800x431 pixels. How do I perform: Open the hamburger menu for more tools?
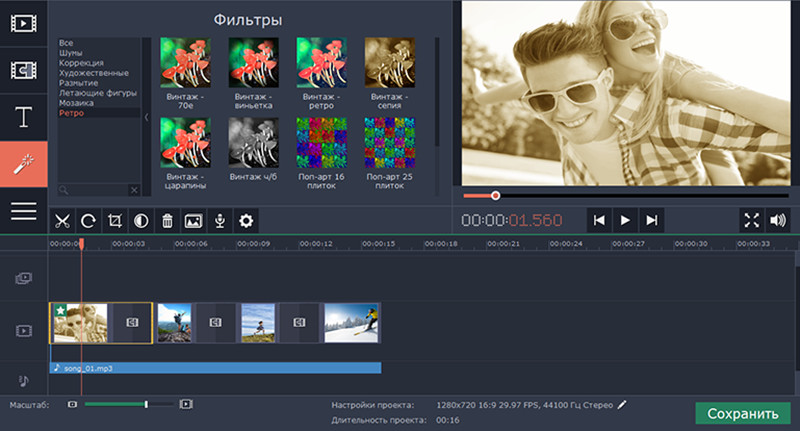coord(24,211)
